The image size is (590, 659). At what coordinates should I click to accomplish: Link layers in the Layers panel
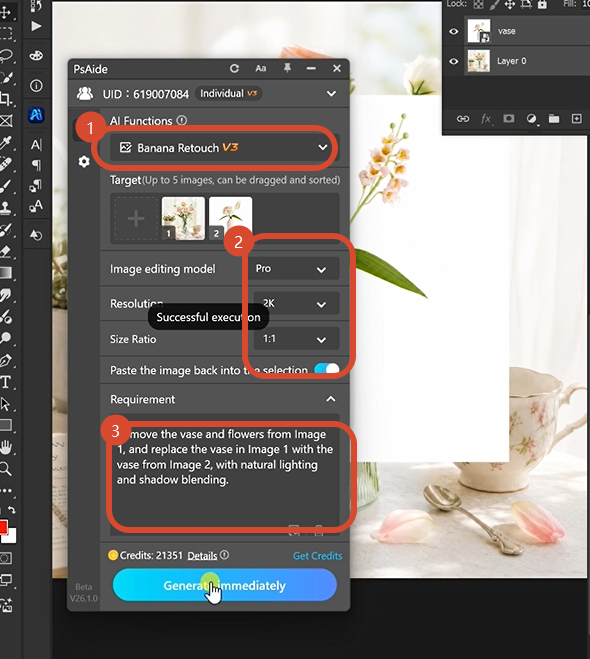pyautogui.click(x=463, y=119)
